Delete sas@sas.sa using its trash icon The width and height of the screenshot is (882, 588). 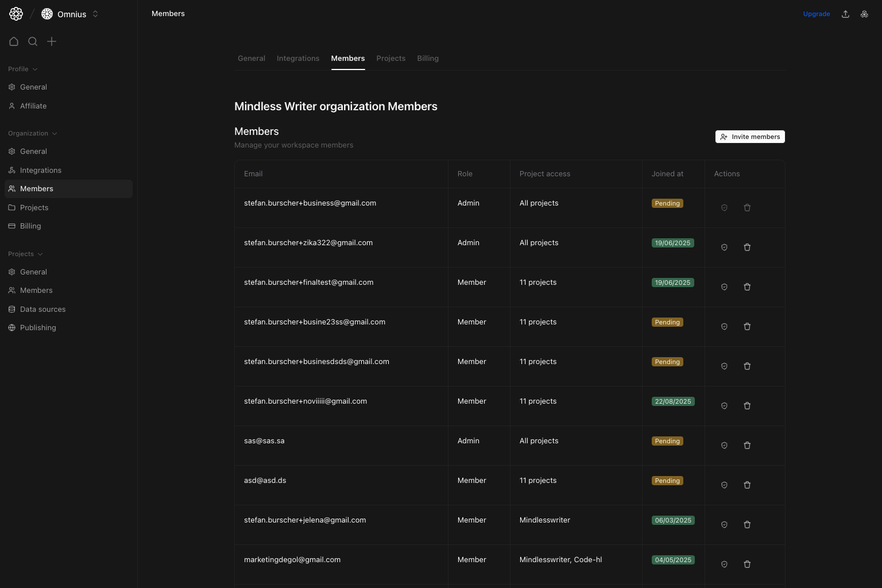(747, 445)
